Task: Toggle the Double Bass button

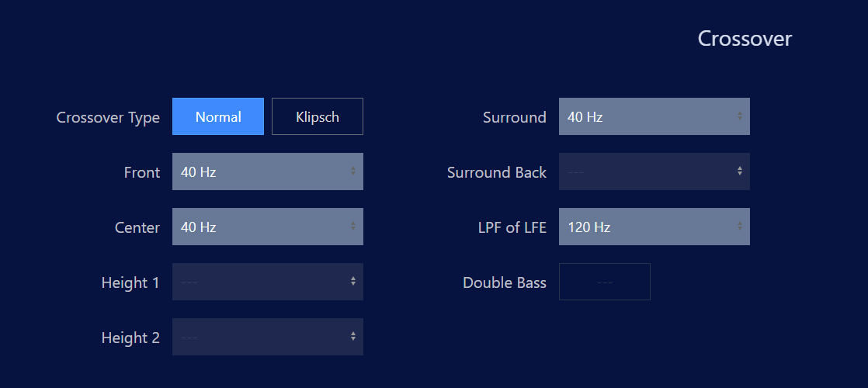Action: pos(604,282)
